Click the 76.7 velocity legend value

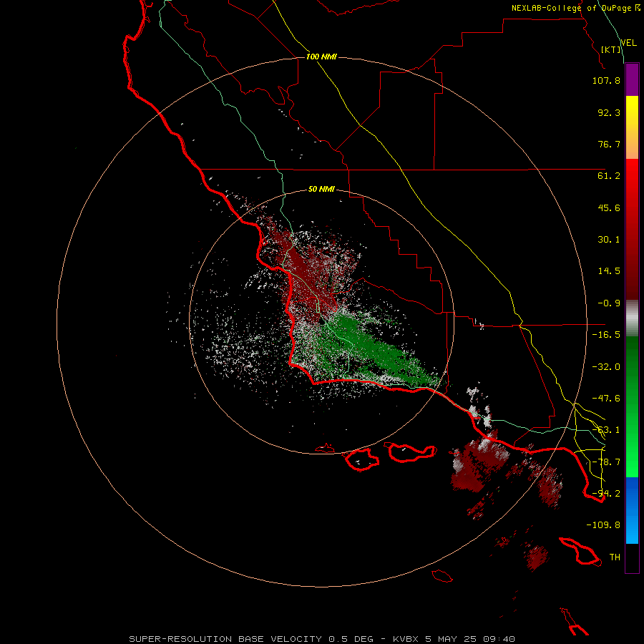pyautogui.click(x=609, y=144)
